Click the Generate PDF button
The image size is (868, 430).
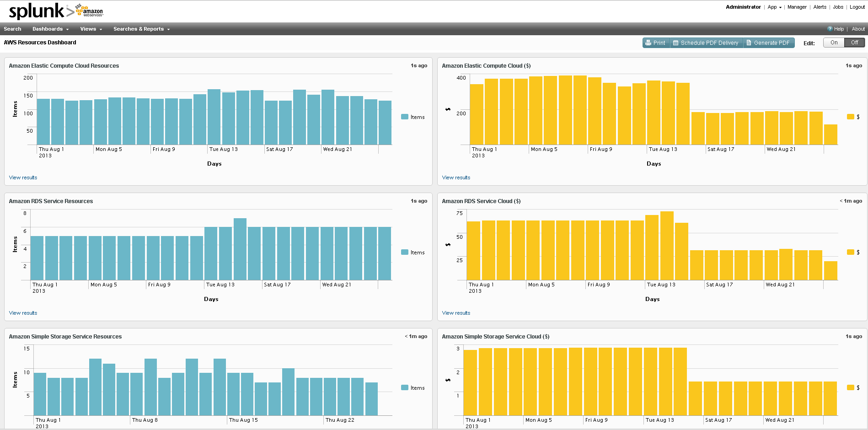click(x=768, y=43)
